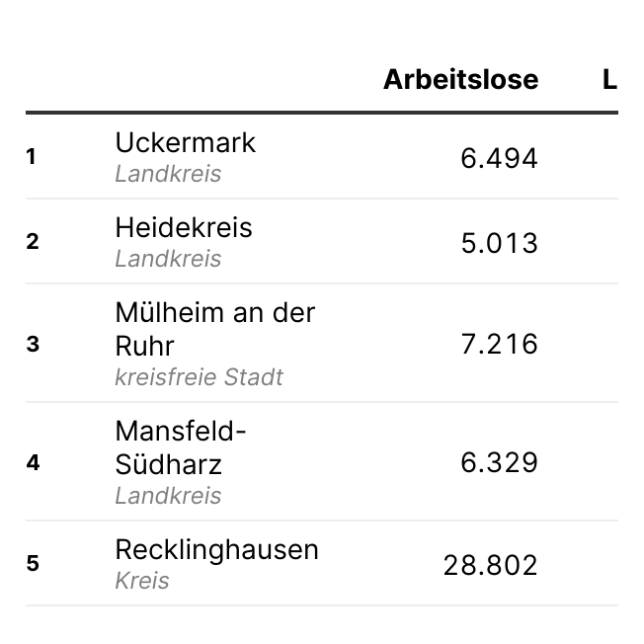Click rank number 3 beside Mülheim
This screenshot has width=644, height=644.
click(x=33, y=345)
